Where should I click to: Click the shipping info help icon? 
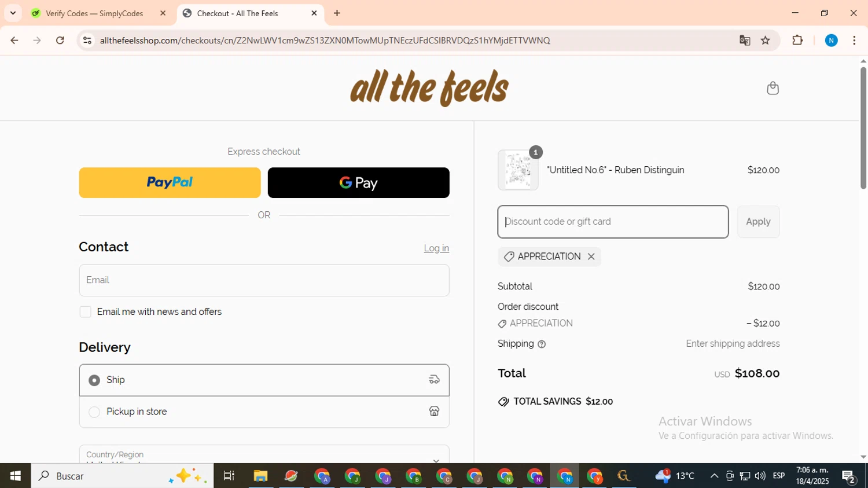(542, 344)
